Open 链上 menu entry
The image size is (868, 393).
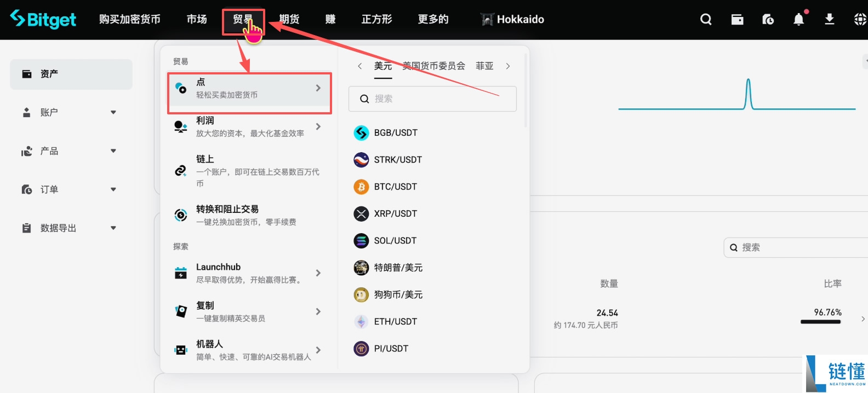tap(249, 171)
